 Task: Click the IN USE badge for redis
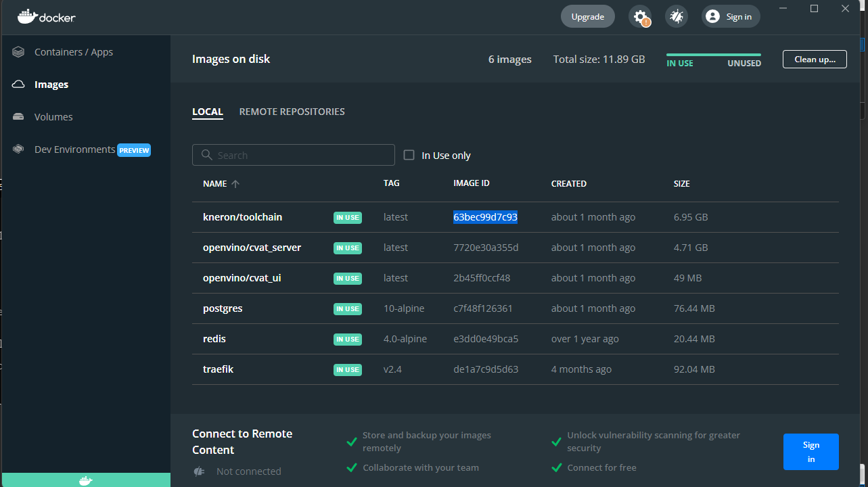coord(348,340)
